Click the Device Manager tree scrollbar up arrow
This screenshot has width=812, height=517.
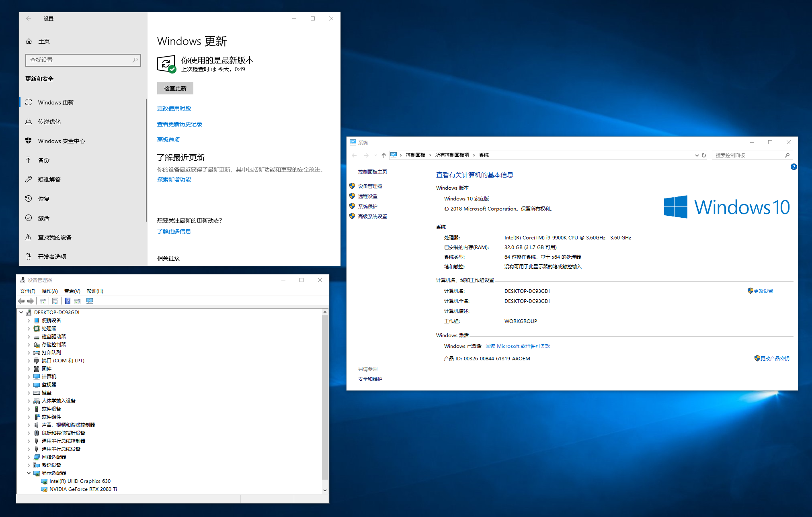point(325,312)
